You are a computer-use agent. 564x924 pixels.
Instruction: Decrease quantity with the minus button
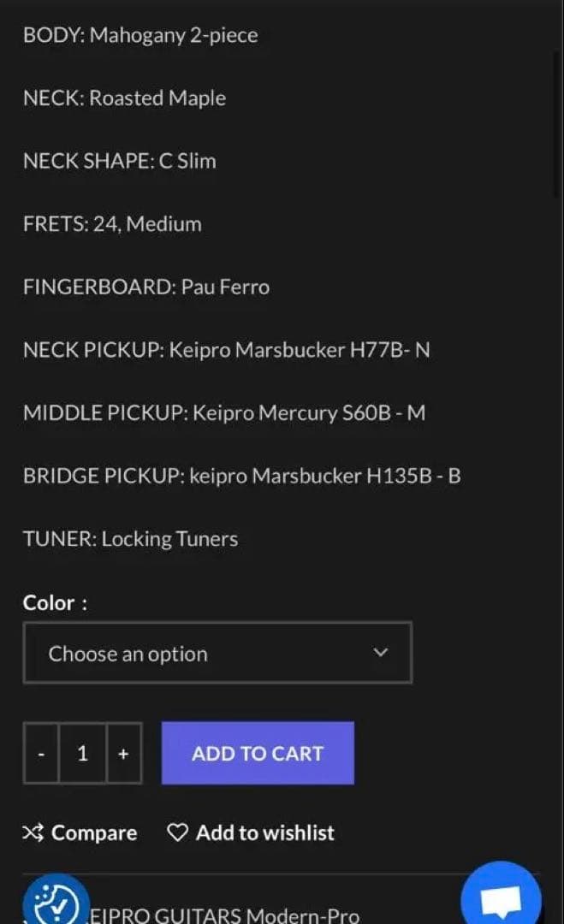(x=41, y=753)
